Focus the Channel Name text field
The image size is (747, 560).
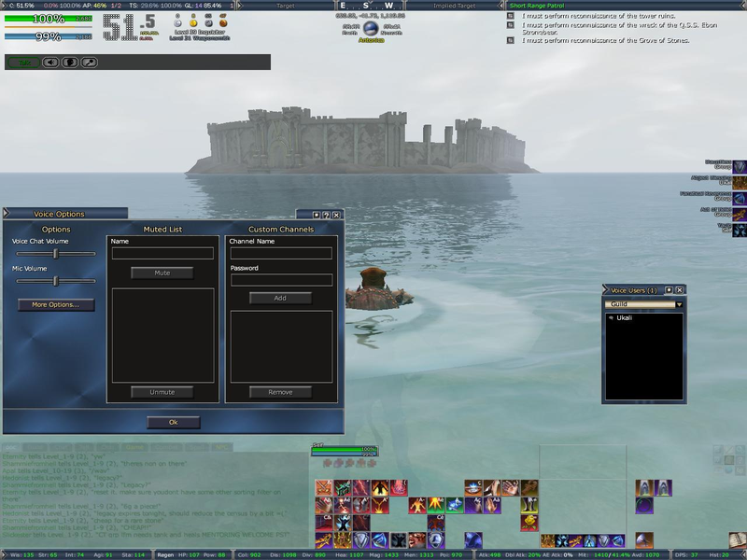(281, 254)
